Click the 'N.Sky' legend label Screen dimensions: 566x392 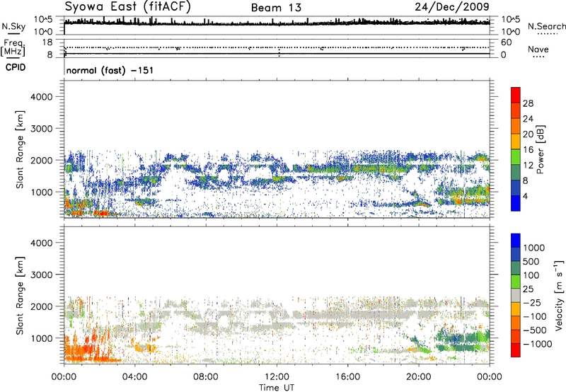pyautogui.click(x=13, y=26)
